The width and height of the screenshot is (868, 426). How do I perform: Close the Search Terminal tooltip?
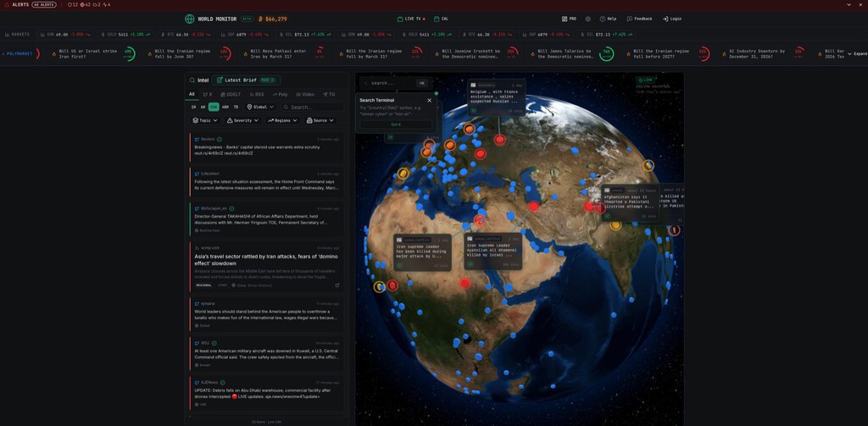click(x=429, y=100)
